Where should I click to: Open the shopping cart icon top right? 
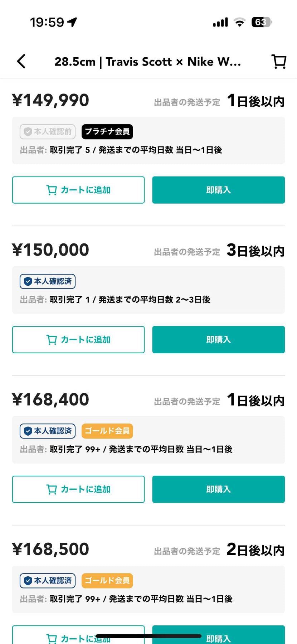[279, 61]
